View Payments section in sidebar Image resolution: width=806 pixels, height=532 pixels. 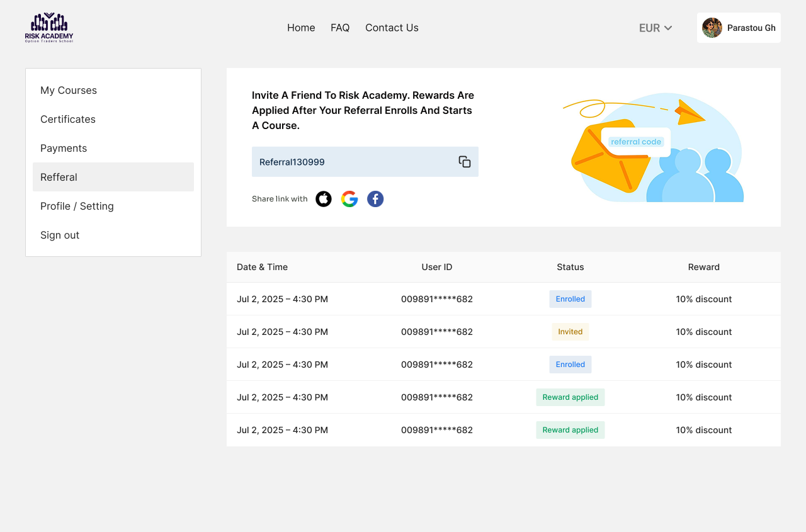(64, 148)
